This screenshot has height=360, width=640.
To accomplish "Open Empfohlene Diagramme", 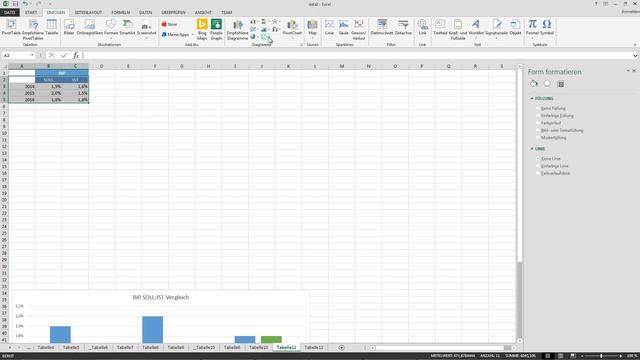I will pyautogui.click(x=238, y=30).
